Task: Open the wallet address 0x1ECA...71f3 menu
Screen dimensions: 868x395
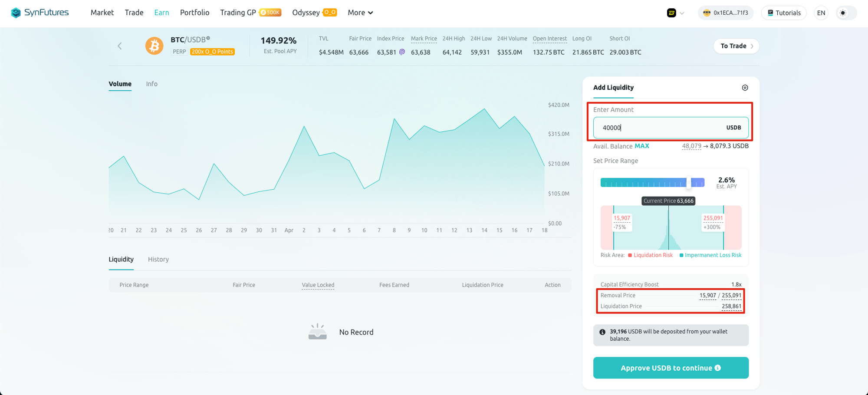Action: (726, 13)
